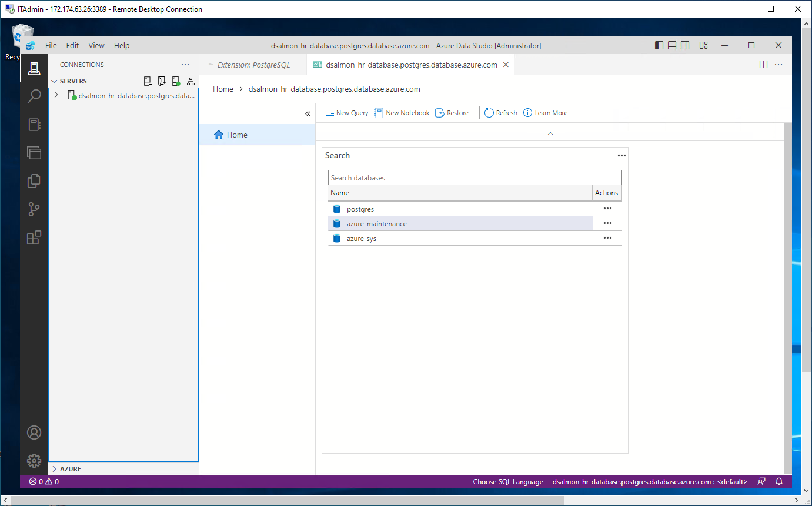Click the network-tree icon in the Servers header
This screenshot has height=506, width=812.
[x=191, y=81]
